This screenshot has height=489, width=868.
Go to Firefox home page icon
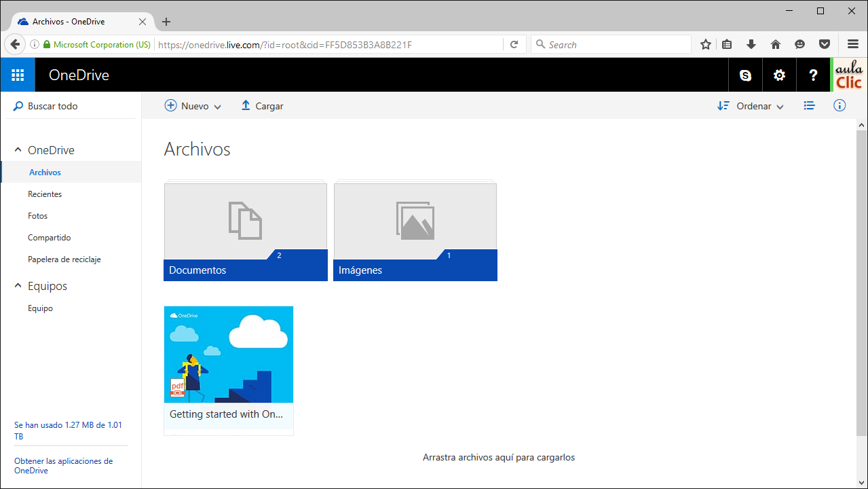[x=776, y=45]
